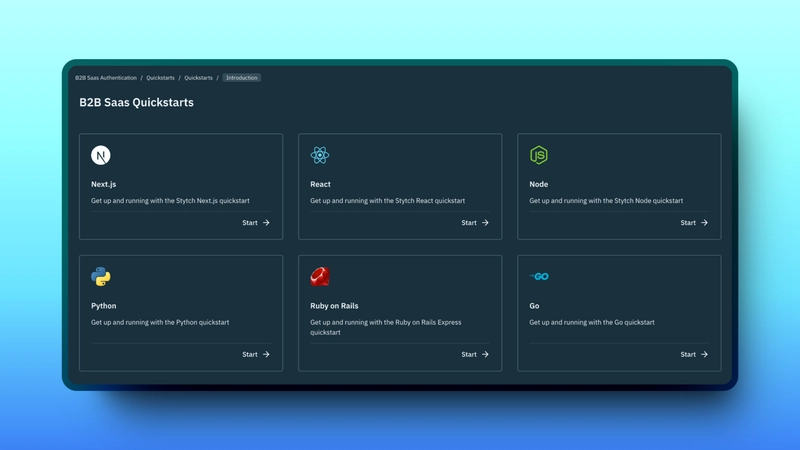Click the Ruby gem logo icon
This screenshot has height=450, width=800.
[x=320, y=277]
